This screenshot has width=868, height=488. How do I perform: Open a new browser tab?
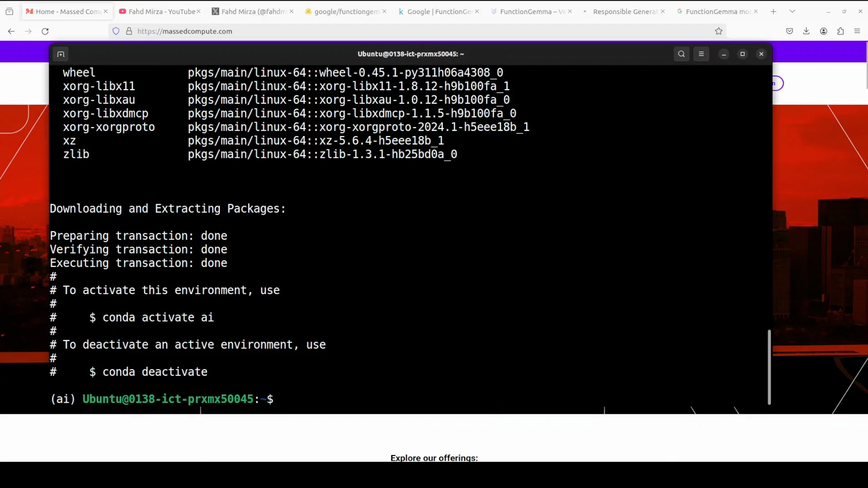pyautogui.click(x=773, y=11)
